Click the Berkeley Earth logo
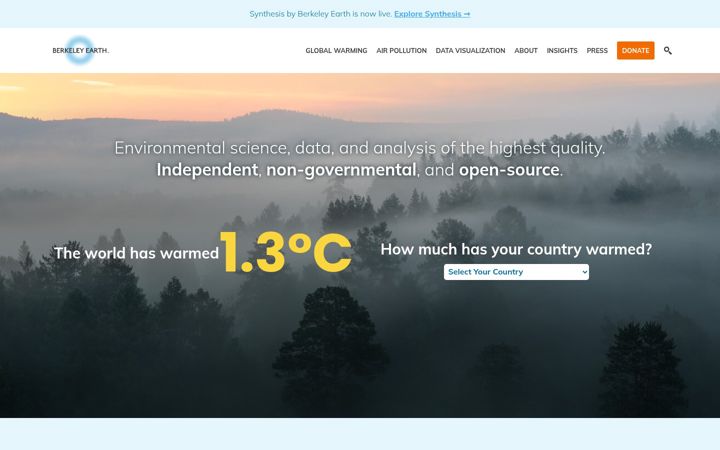Image resolution: width=720 pixels, height=450 pixels. 80,50
